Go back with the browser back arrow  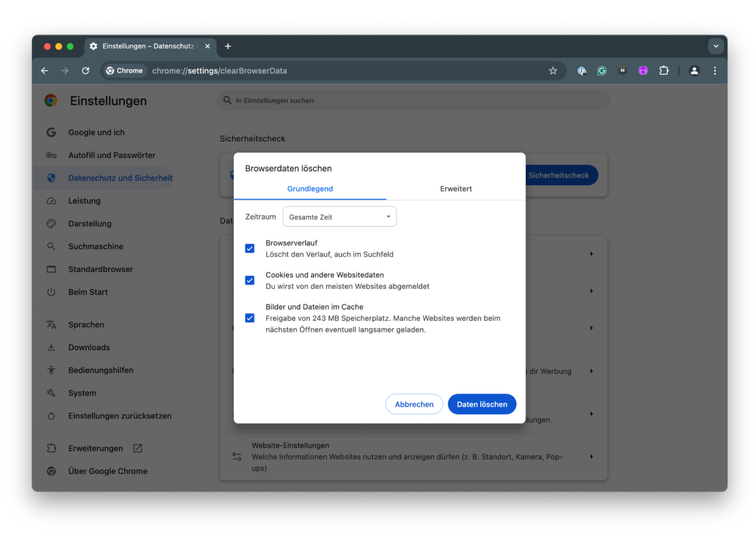(x=45, y=71)
